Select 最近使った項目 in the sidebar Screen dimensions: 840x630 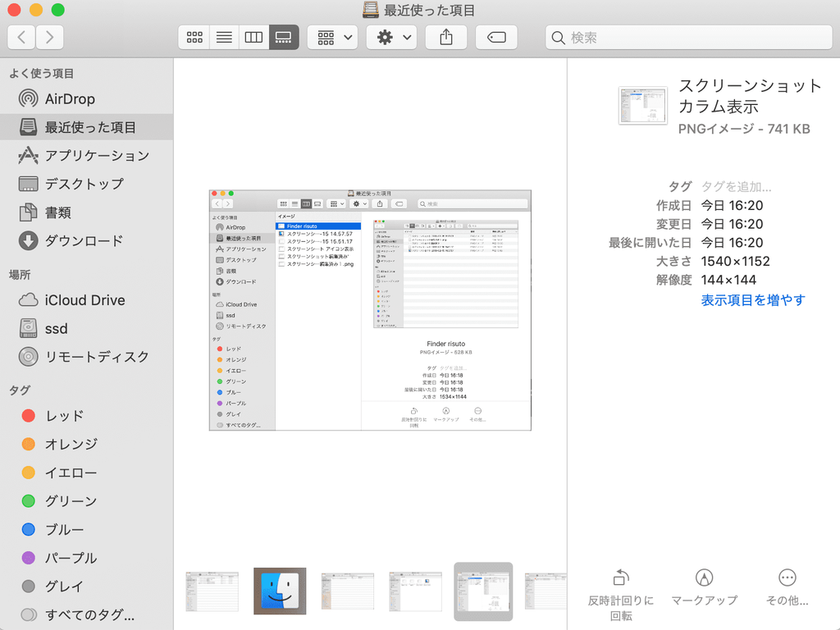pyautogui.click(x=87, y=127)
